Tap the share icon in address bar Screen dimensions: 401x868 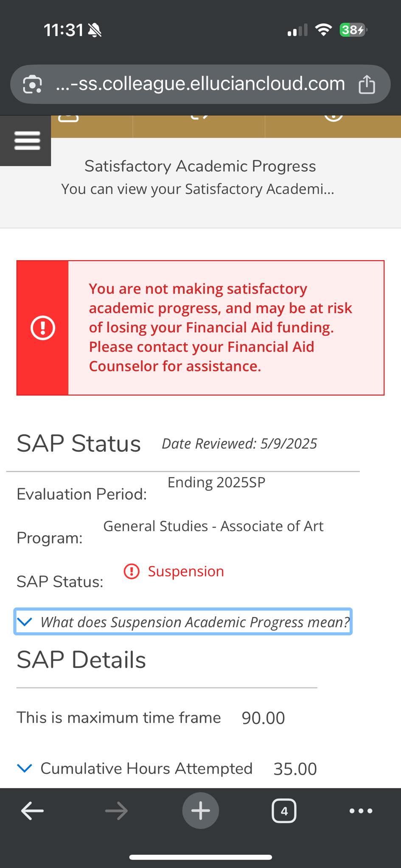click(x=367, y=84)
